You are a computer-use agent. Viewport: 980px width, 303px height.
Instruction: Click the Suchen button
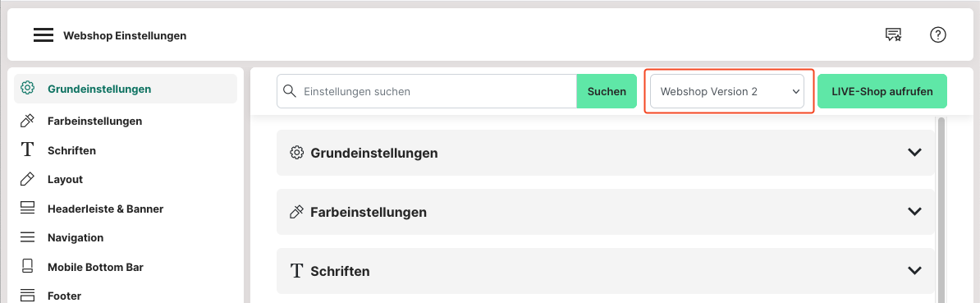[x=607, y=91]
